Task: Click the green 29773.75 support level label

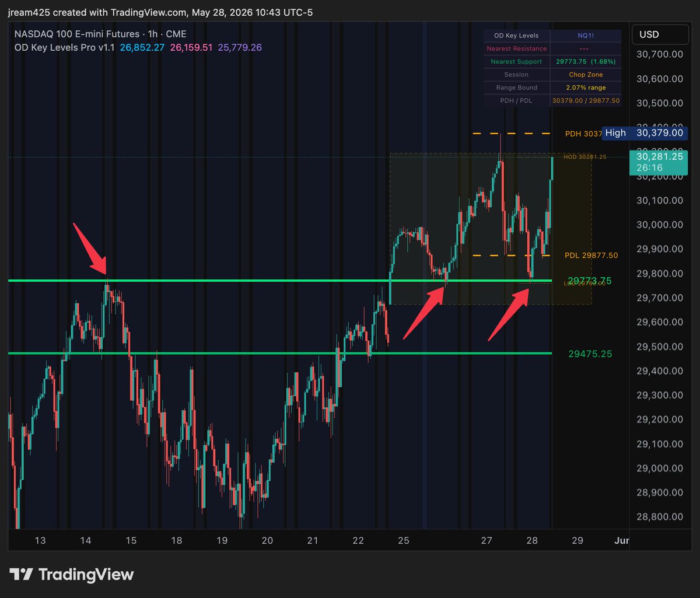Action: coord(590,281)
